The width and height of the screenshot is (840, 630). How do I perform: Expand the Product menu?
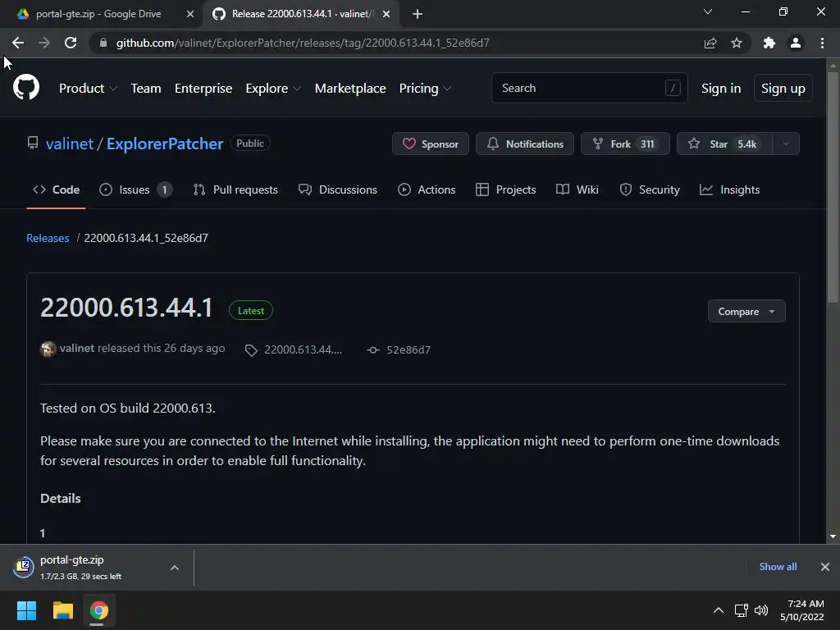coord(88,89)
